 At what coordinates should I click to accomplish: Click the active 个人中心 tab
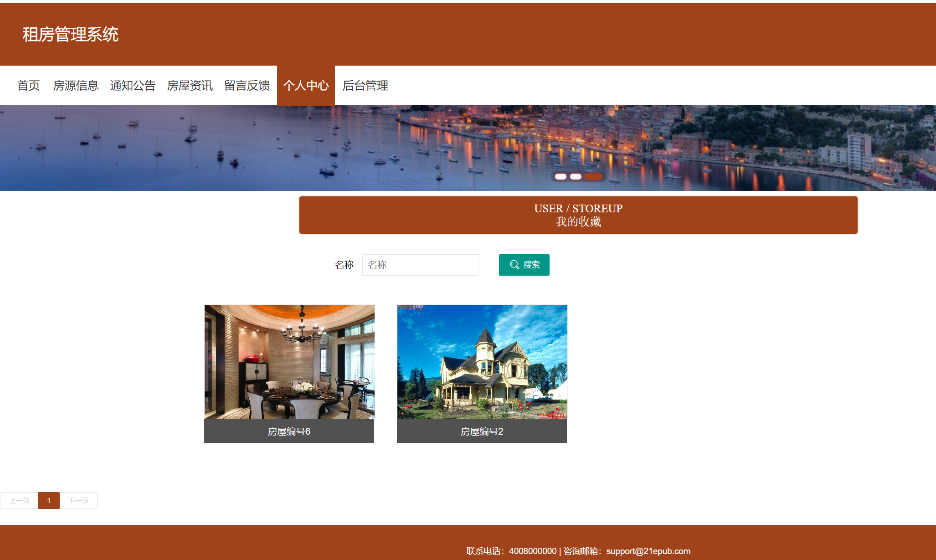click(x=306, y=85)
